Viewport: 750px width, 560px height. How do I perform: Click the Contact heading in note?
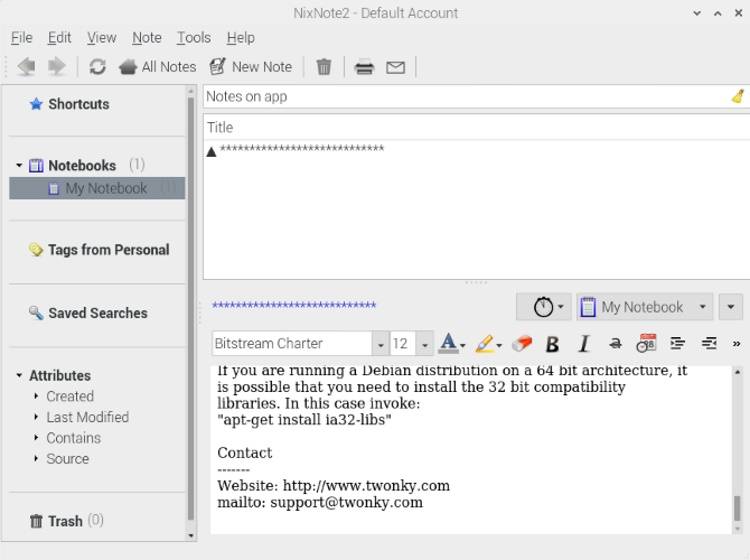point(244,453)
